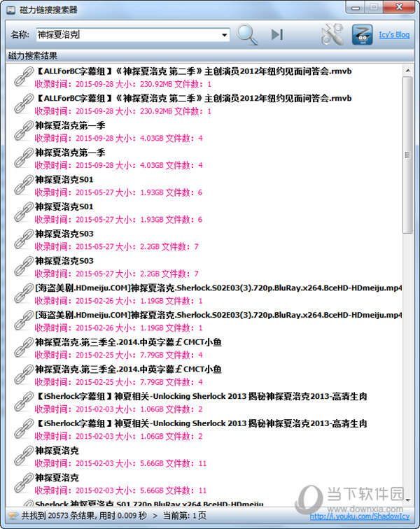420x529 pixels.
Task: Go to next page with skip-forward icon
Action: (x=277, y=34)
